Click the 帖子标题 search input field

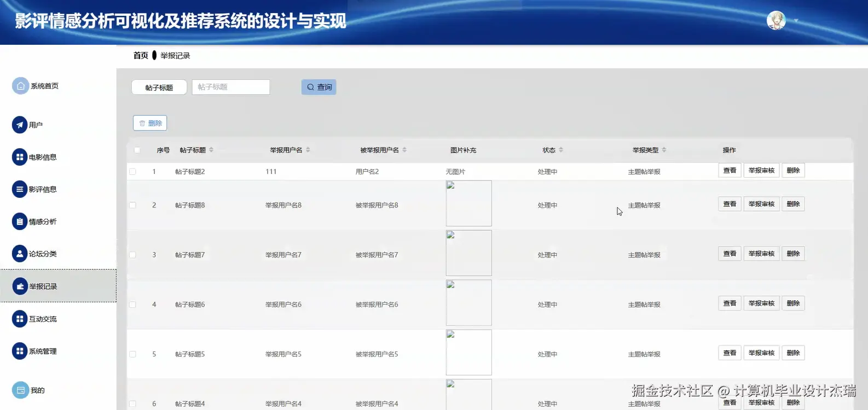[231, 87]
